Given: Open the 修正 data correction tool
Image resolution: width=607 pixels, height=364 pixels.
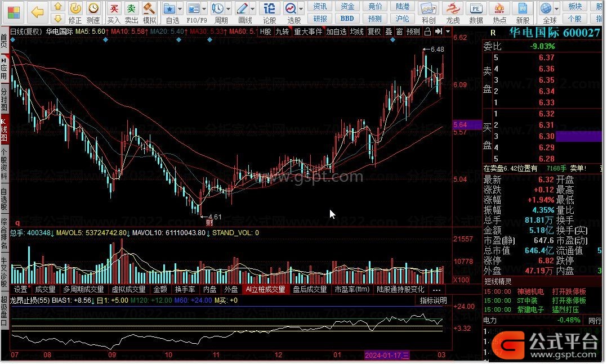Looking at the screenshot, I should point(75,12).
